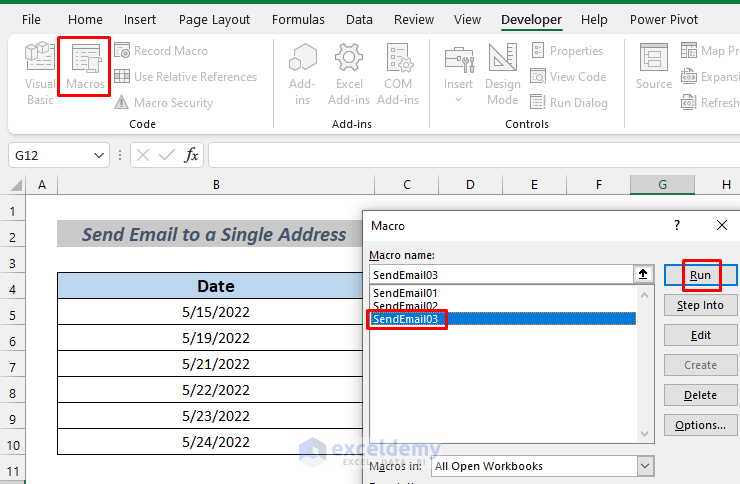Viewport: 740px width, 484px height.
Task: Open macro Options...
Action: (700, 425)
